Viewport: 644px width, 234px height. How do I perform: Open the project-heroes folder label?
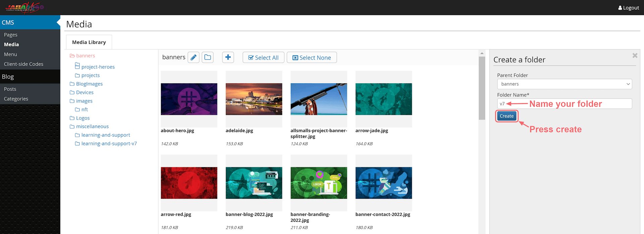98,67
